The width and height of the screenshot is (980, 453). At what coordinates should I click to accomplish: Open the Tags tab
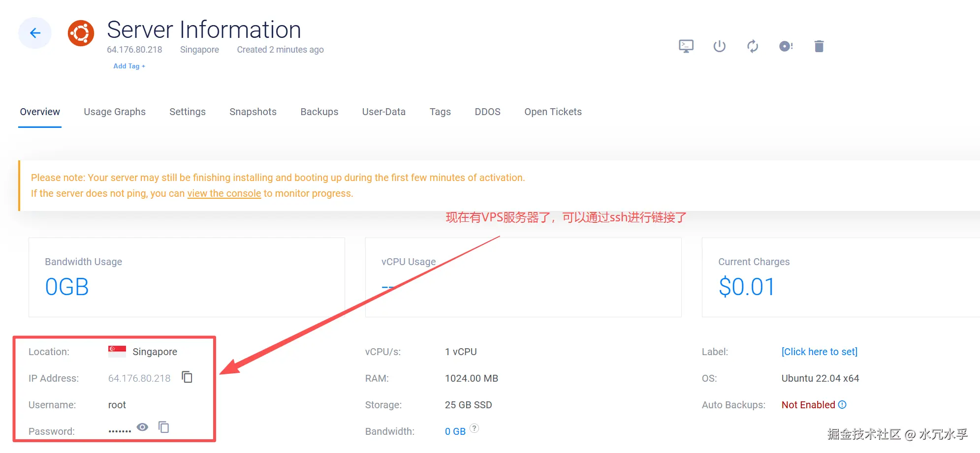pos(440,112)
